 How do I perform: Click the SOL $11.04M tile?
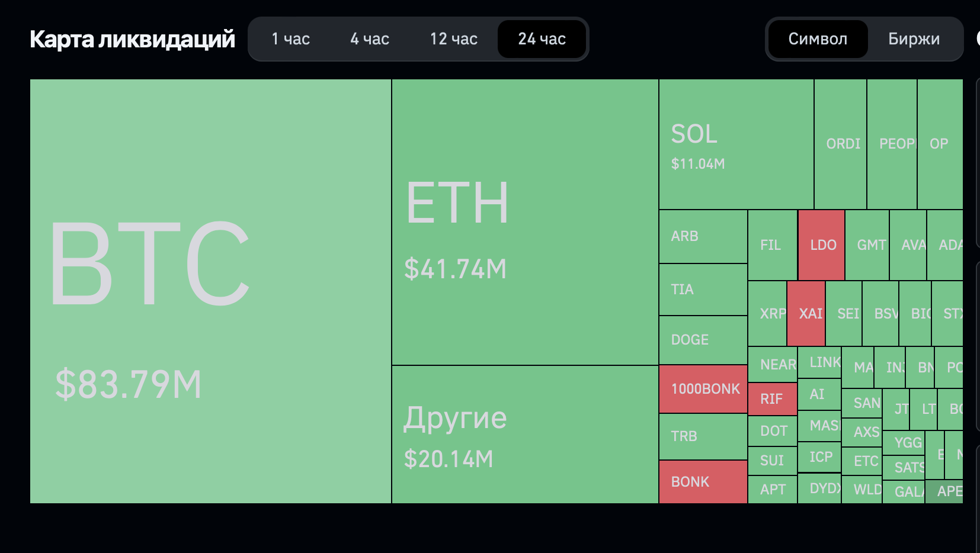point(736,144)
